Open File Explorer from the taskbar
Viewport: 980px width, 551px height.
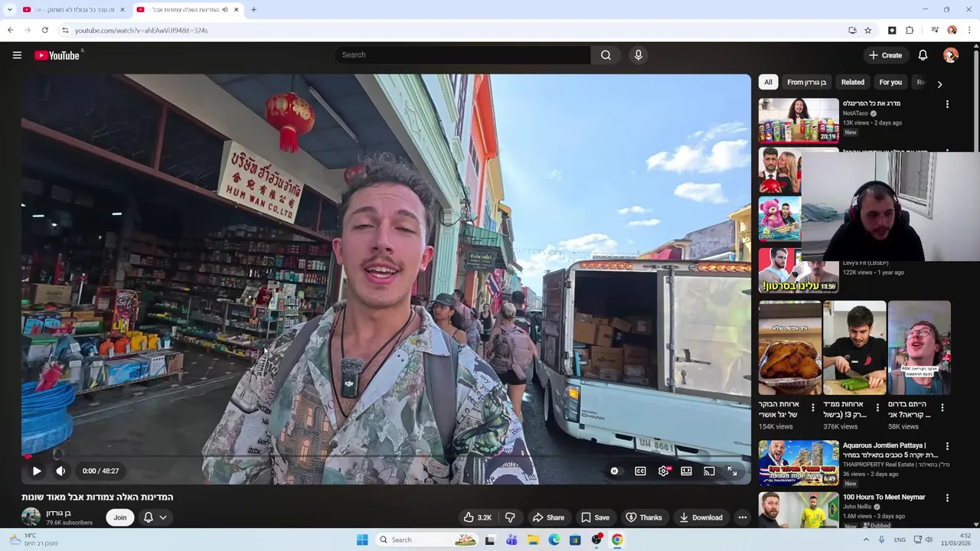(534, 540)
